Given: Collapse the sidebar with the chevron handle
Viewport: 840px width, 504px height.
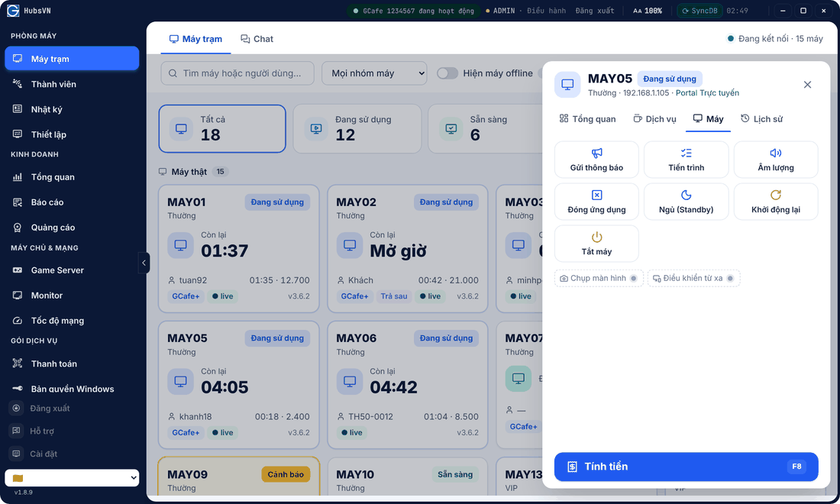Looking at the screenshot, I should click(x=144, y=263).
